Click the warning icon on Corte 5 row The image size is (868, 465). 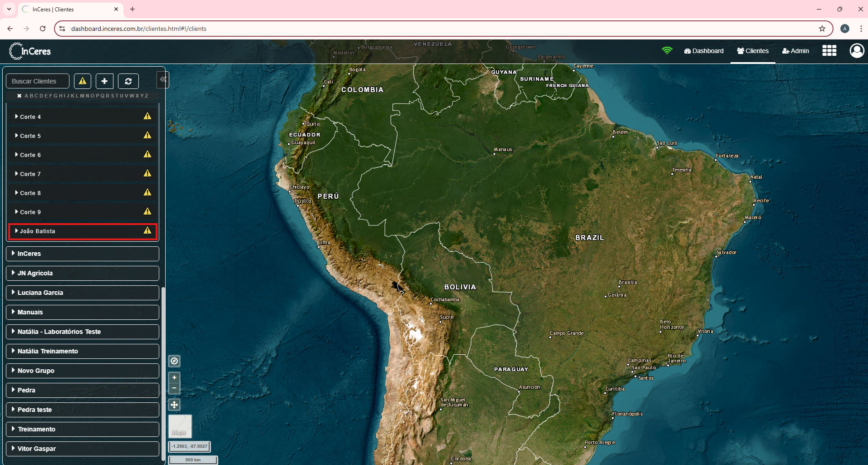point(147,135)
